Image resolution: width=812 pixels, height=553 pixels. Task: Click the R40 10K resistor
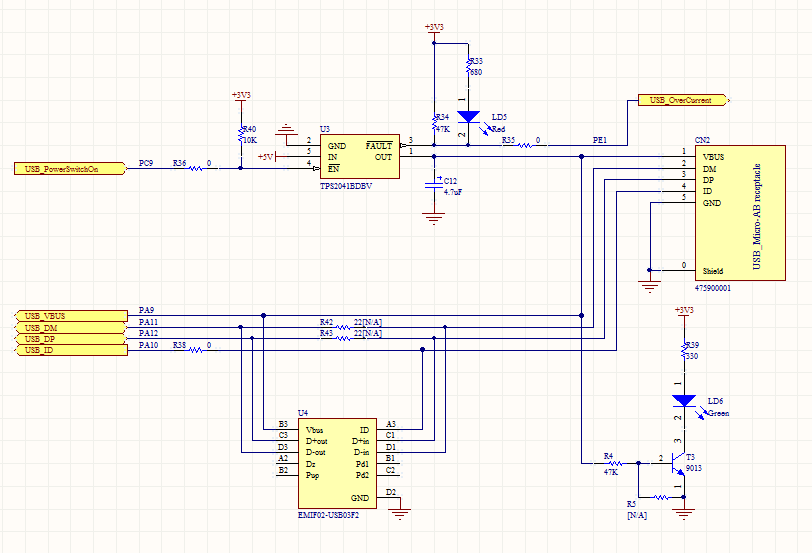click(x=240, y=134)
